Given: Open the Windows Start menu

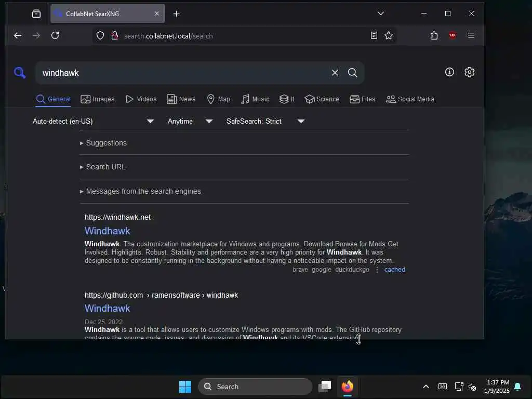Looking at the screenshot, I should pos(185,387).
